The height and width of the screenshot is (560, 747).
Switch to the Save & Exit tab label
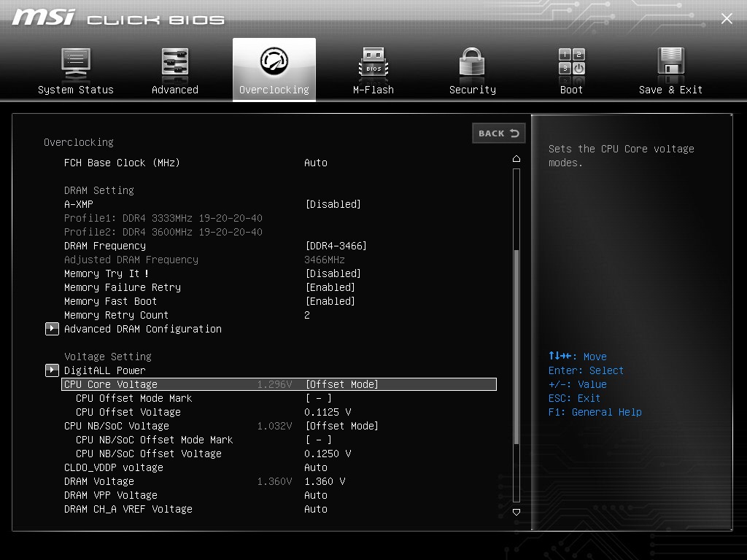click(671, 90)
